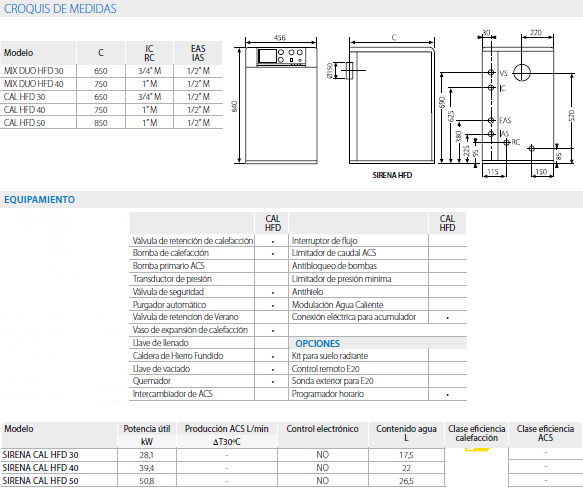Click Modulación Agua Caliente row
This screenshot has width=583, height=488.
[378, 305]
